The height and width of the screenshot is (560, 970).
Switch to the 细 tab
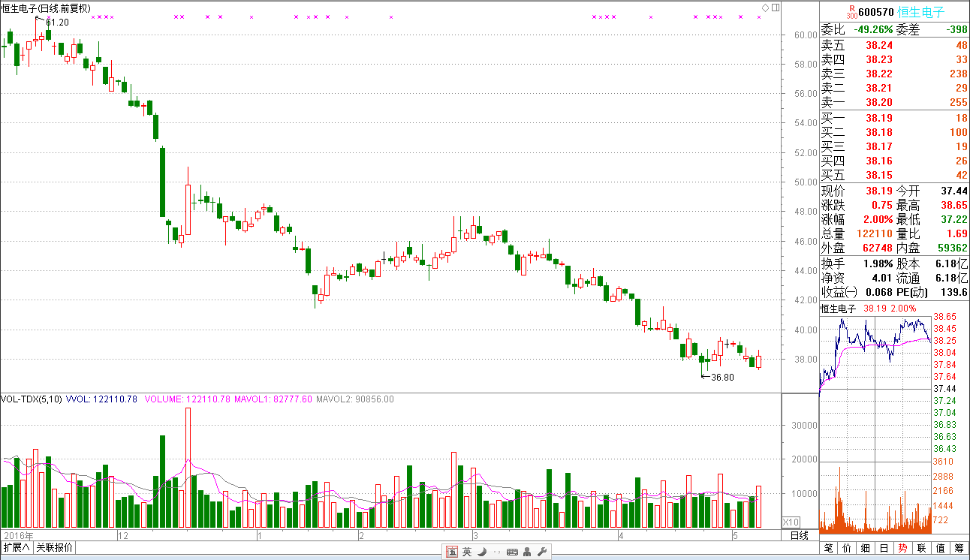click(x=866, y=548)
